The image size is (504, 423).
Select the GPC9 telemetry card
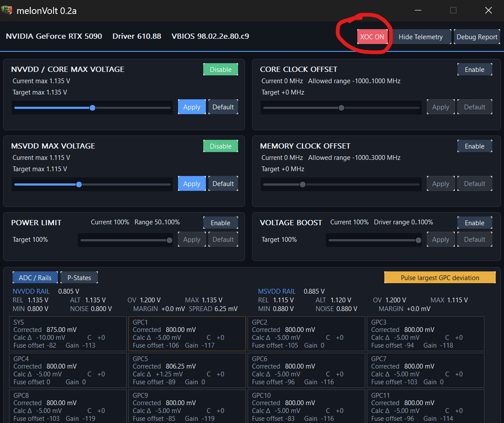(187, 406)
